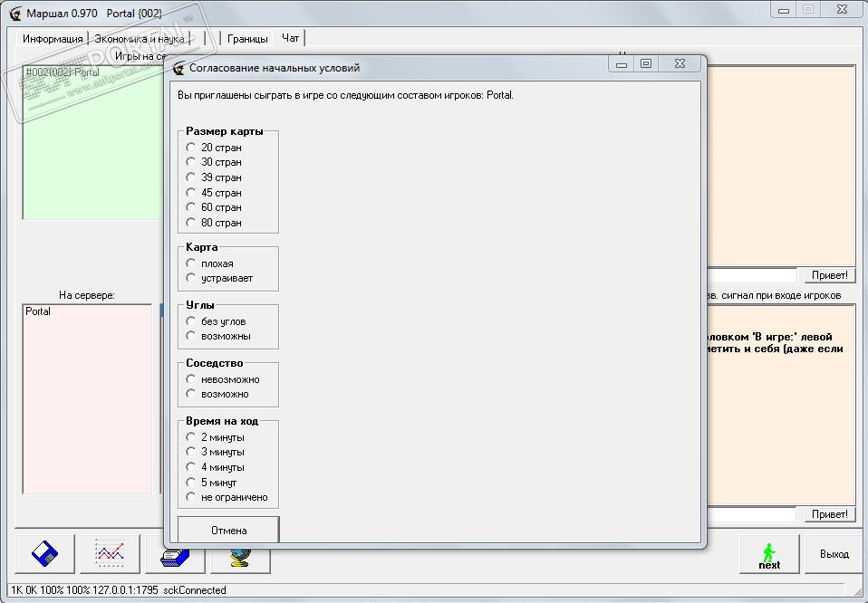
Task: Select Portal in the На сервере list
Action: tap(38, 311)
